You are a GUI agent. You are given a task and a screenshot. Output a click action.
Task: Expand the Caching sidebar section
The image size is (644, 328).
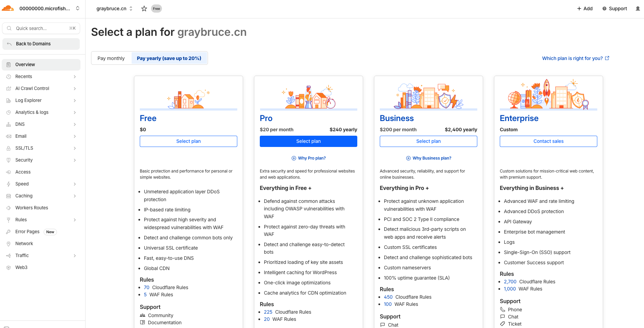[x=75, y=196]
